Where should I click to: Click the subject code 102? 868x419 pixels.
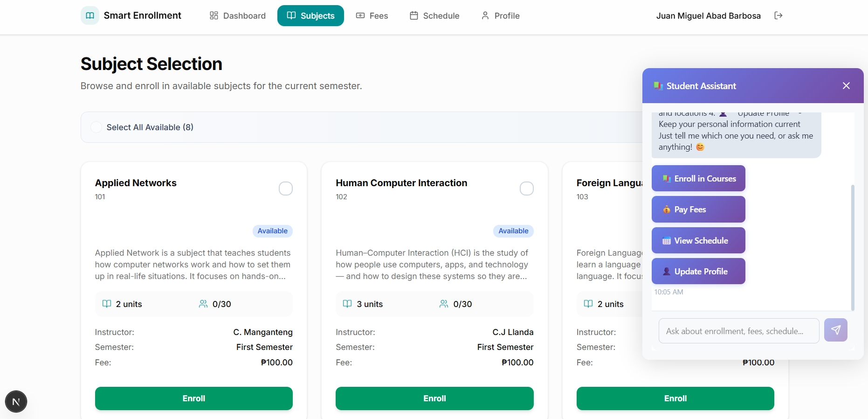[x=341, y=197]
